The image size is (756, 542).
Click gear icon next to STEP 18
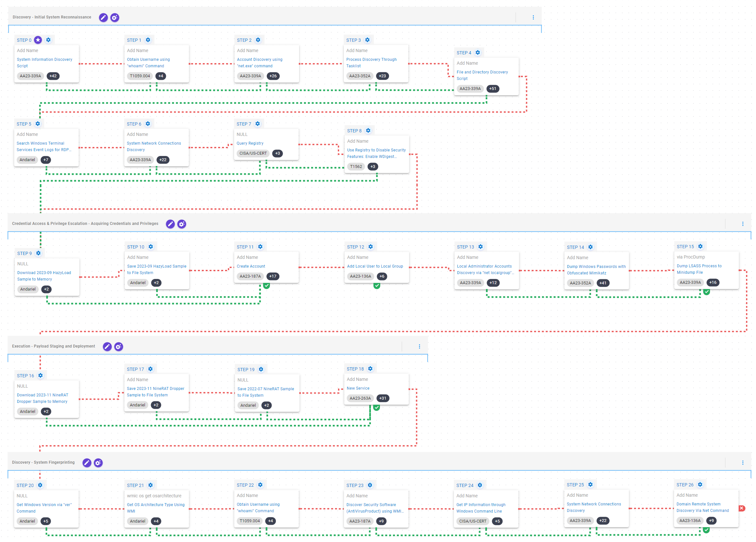click(370, 369)
